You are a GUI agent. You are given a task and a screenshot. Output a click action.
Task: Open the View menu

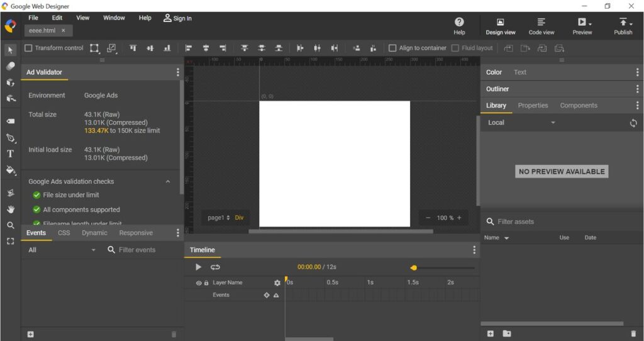click(x=82, y=18)
